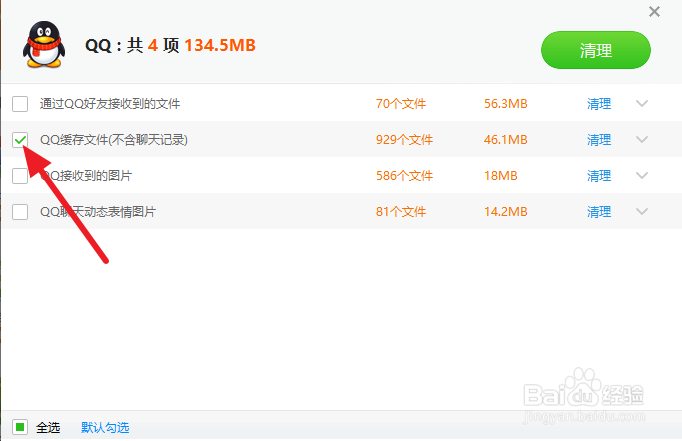Click the 默认勾选 link
Image resolution: width=682 pixels, height=441 pixels.
(105, 428)
